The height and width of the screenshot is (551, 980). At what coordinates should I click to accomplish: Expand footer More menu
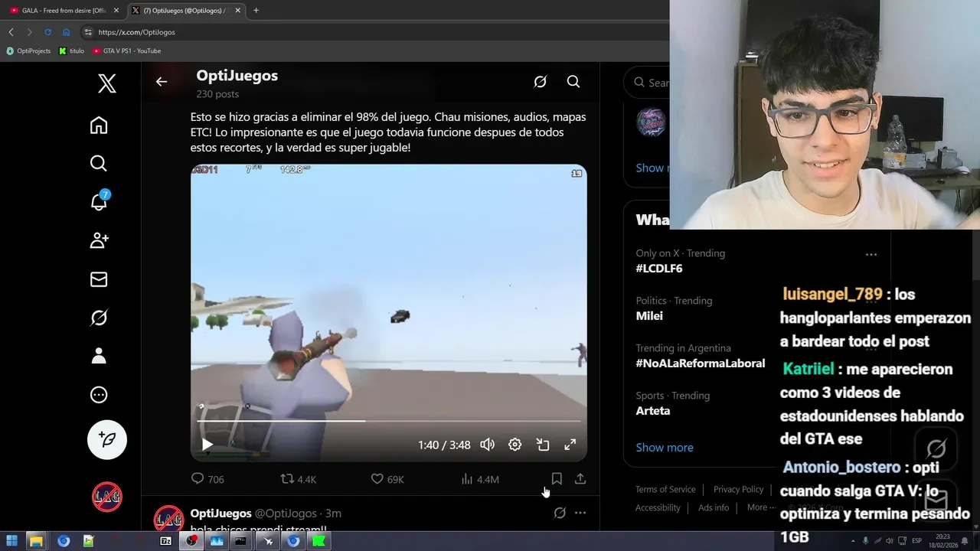[x=760, y=508]
